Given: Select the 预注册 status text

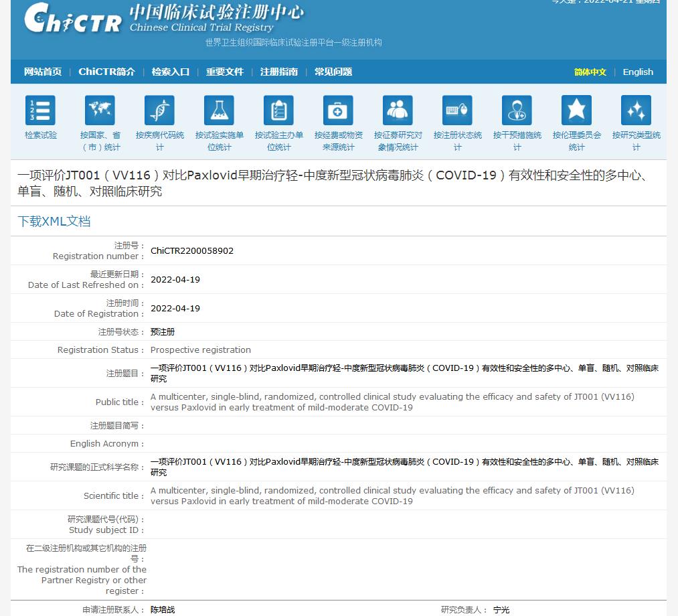Looking at the screenshot, I should (x=163, y=332).
